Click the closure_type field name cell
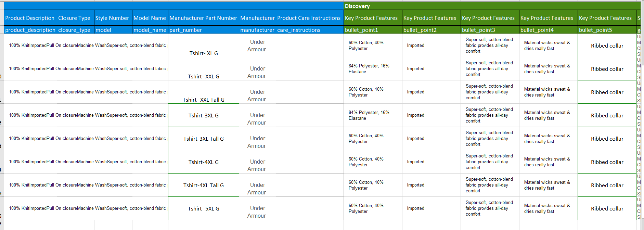Image resolution: width=644 pixels, height=230 pixels. click(x=74, y=30)
